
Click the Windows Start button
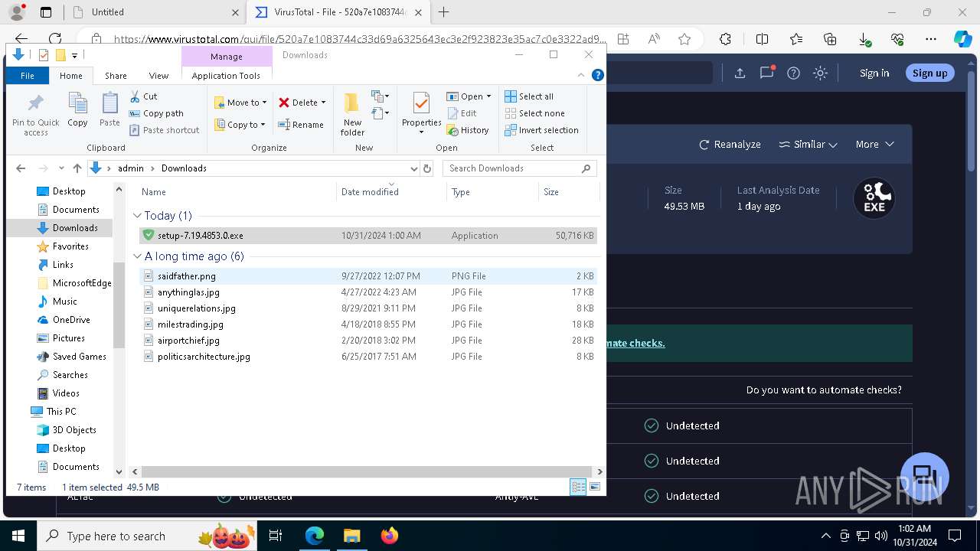(18, 536)
